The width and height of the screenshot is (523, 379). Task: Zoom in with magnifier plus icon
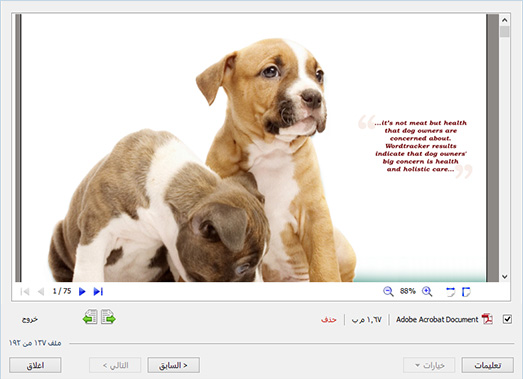427,292
